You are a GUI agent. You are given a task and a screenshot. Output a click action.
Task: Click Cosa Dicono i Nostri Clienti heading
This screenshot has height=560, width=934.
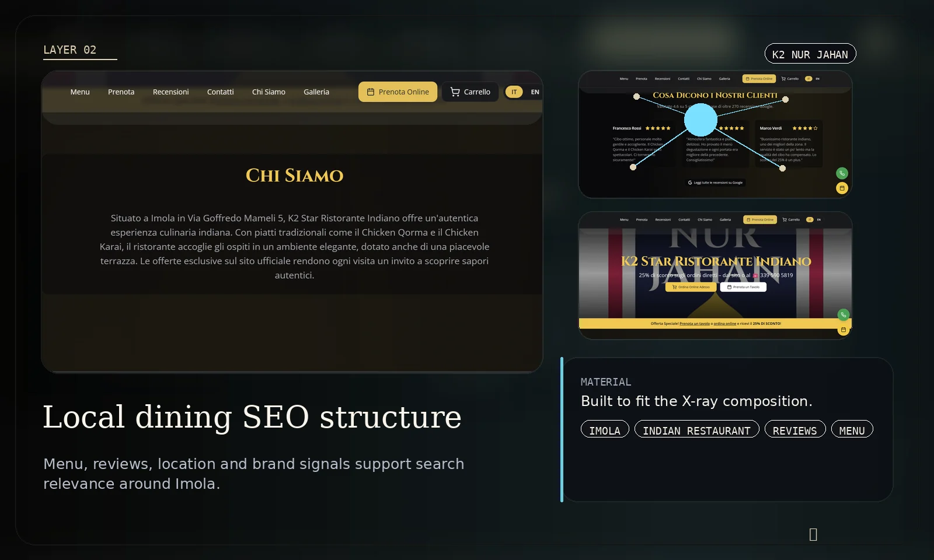pos(715,95)
